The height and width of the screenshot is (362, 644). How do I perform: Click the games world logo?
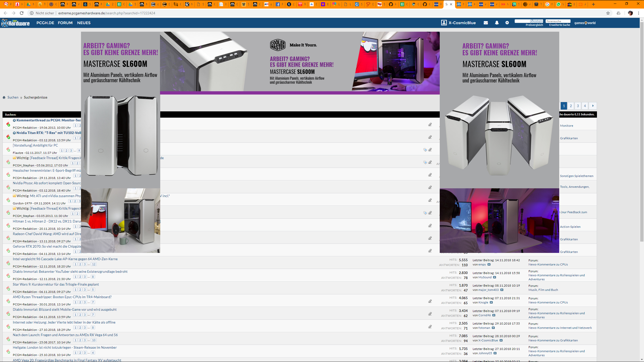click(585, 23)
